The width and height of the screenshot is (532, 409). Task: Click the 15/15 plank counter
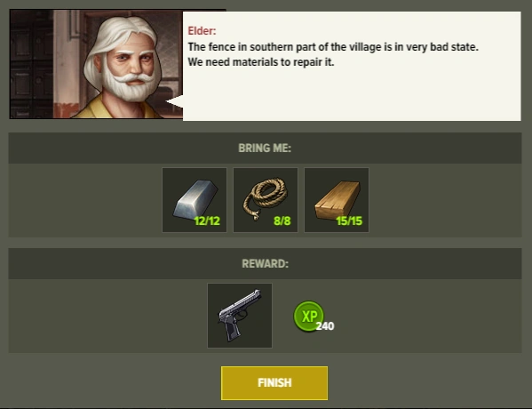tap(349, 221)
